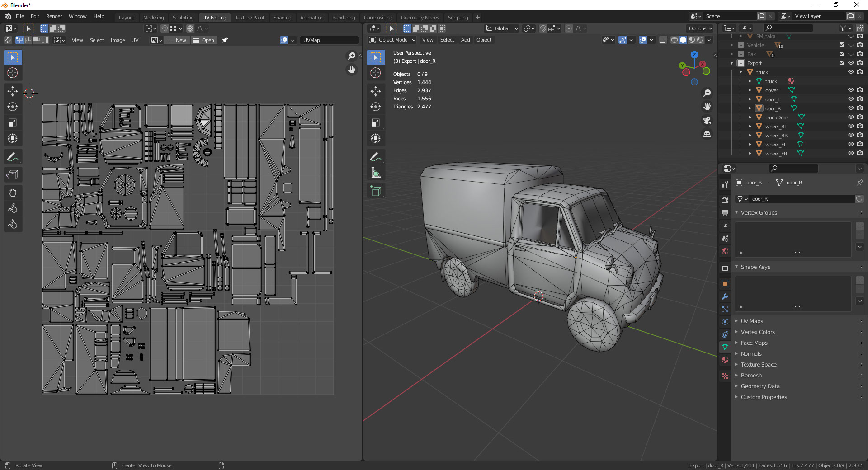This screenshot has height=470, width=868.
Task: Select the UV editor Transform tool
Action: (13, 138)
